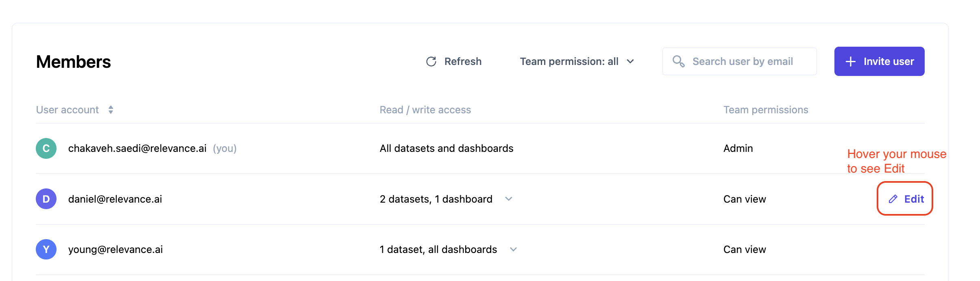Screen dimensions: 980x281
Task: Click the Admin permission for chakaveh
Action: pyautogui.click(x=738, y=149)
